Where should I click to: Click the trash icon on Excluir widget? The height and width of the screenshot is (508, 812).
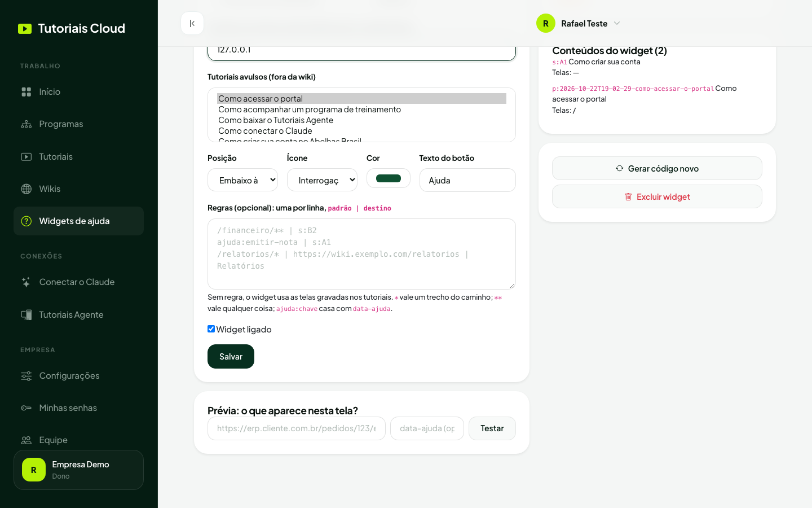point(628,197)
